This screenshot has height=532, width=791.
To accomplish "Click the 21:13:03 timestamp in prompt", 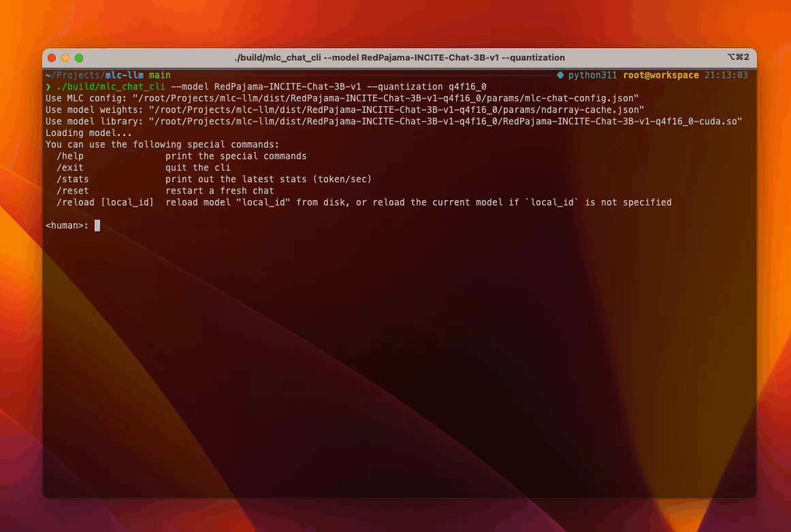I will [x=726, y=75].
